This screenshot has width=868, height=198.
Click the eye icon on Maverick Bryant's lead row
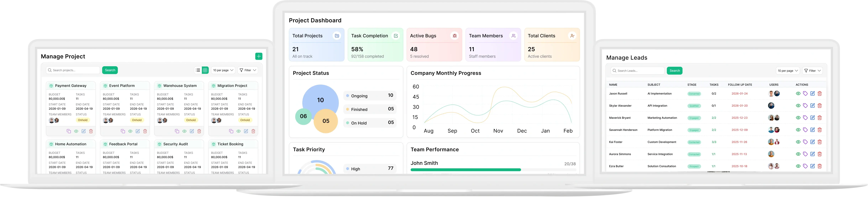coord(798,118)
